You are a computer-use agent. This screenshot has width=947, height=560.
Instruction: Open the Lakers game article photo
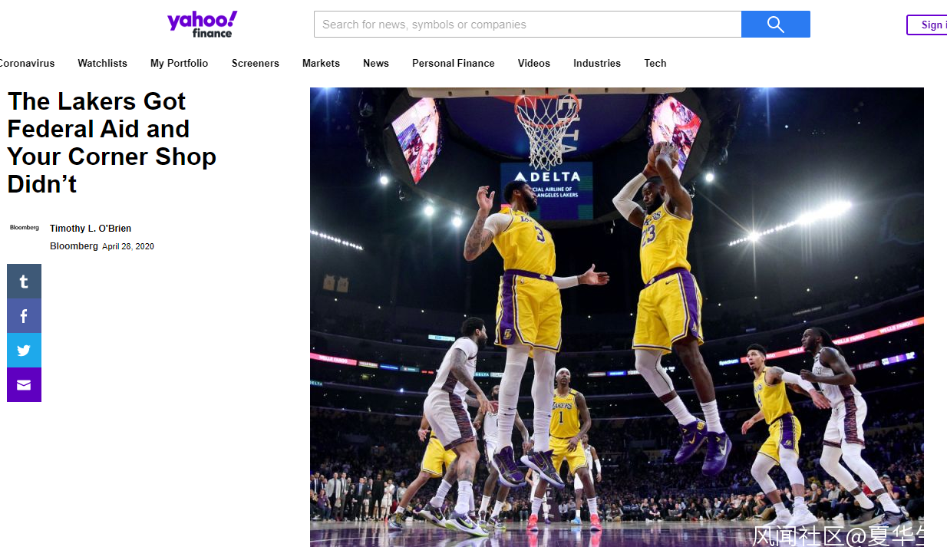coord(617,317)
